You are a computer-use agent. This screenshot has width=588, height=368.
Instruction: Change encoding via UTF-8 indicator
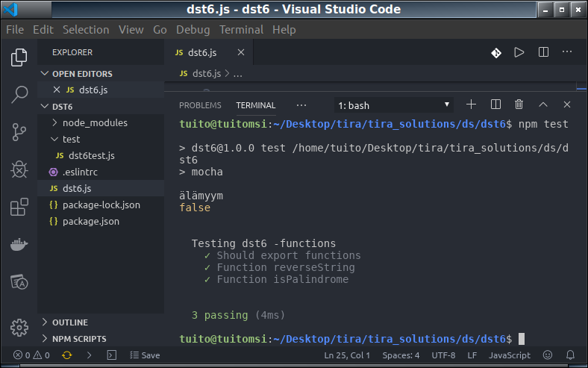point(443,355)
